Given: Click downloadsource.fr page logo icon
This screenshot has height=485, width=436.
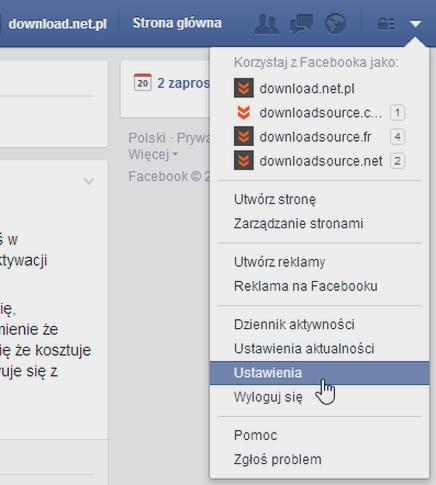Looking at the screenshot, I should click(x=244, y=136).
